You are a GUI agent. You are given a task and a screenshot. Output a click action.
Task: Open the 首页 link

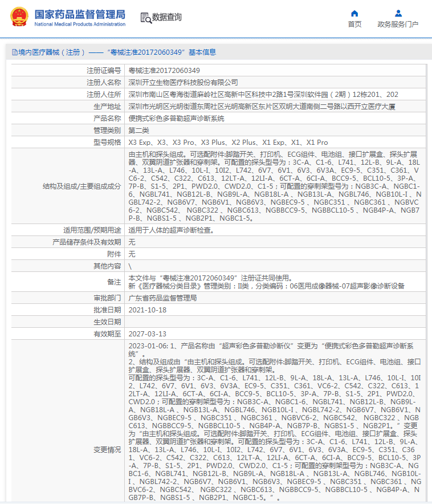click(354, 24)
